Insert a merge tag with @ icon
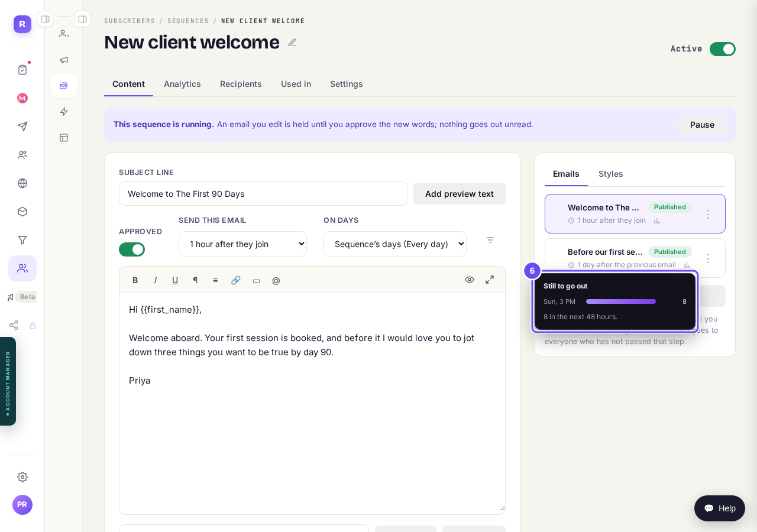The height and width of the screenshot is (532, 757). point(276,280)
